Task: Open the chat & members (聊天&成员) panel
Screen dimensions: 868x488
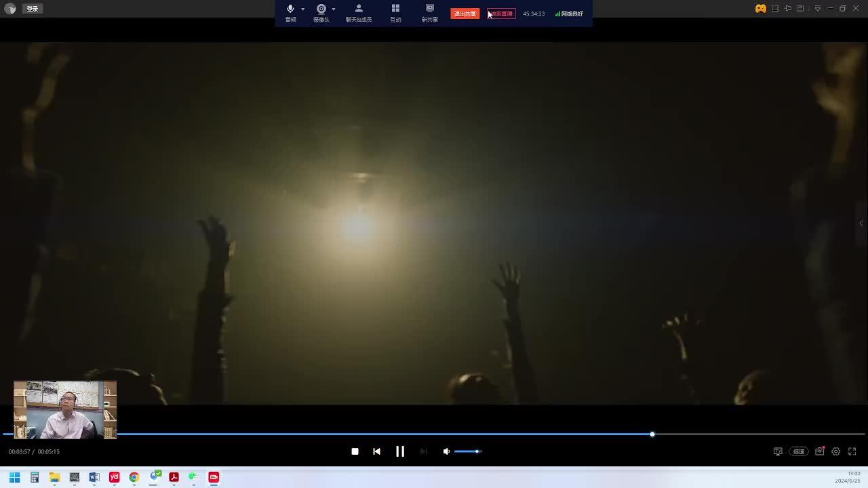Action: 359,12
